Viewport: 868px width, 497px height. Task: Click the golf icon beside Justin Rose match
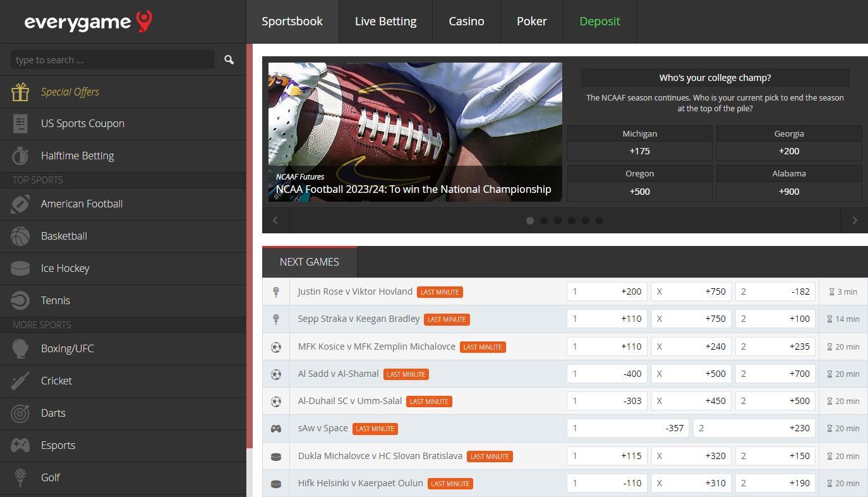pyautogui.click(x=276, y=291)
